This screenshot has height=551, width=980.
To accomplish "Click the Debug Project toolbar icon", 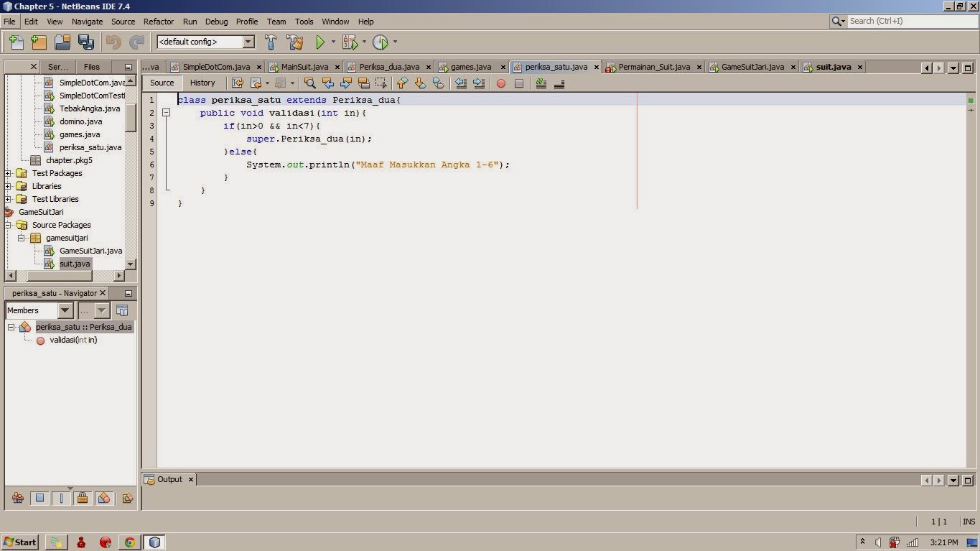I will coord(350,42).
